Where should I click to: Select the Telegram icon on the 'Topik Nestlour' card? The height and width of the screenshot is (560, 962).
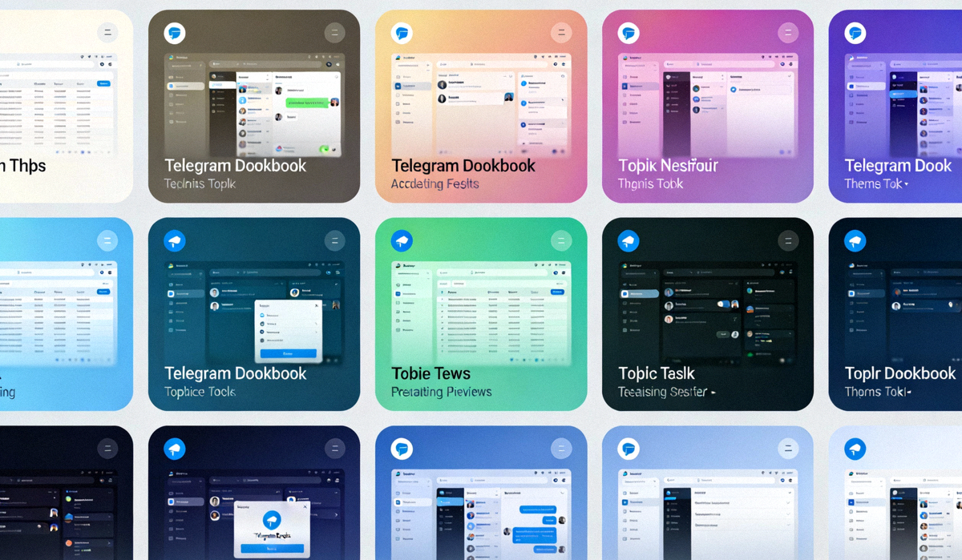[x=629, y=32]
